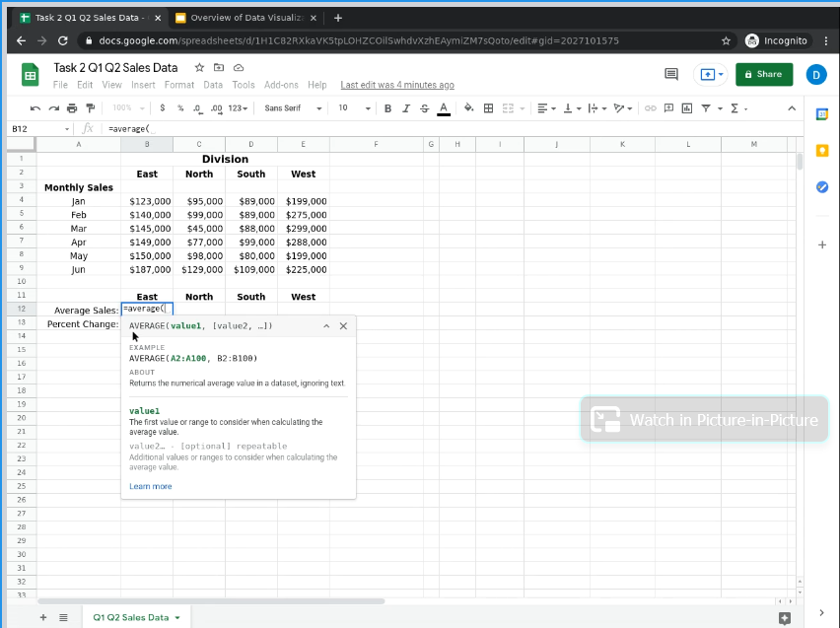This screenshot has width=840, height=628.
Task: Click the Insert chart icon
Action: coord(686,108)
